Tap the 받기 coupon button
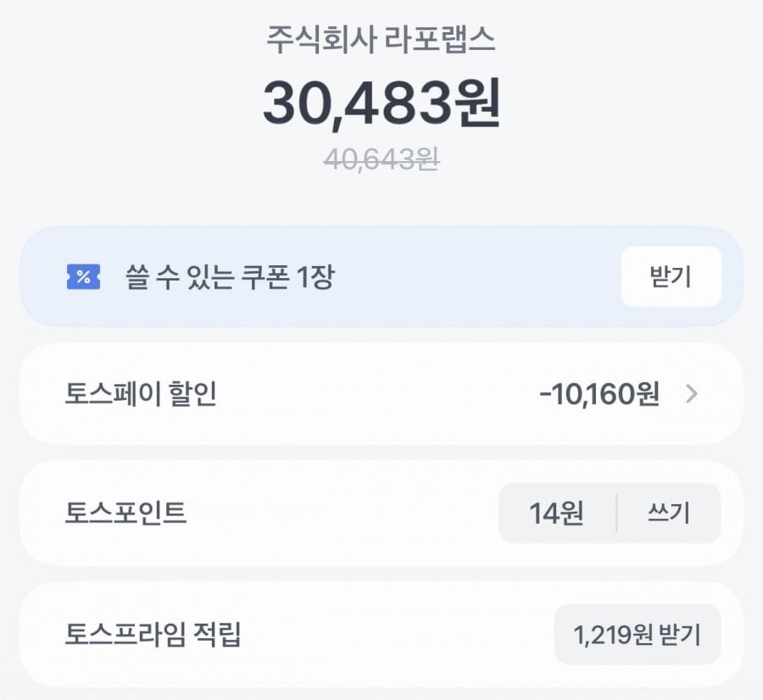This screenshot has width=763, height=700. coord(671,277)
